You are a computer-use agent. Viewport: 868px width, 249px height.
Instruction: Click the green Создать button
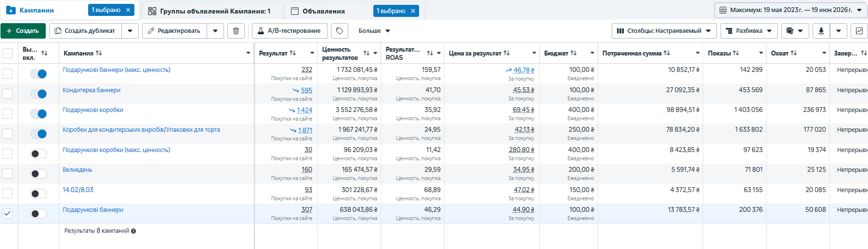23,31
